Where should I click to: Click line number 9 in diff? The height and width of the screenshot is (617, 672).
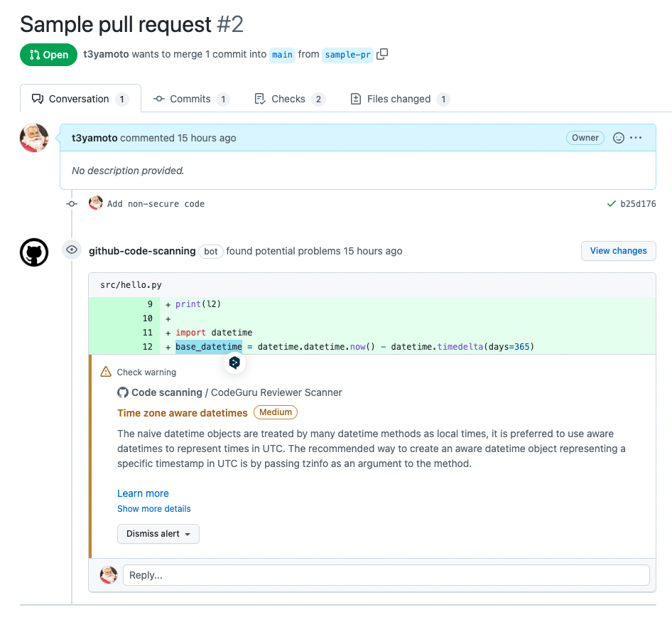(x=150, y=304)
